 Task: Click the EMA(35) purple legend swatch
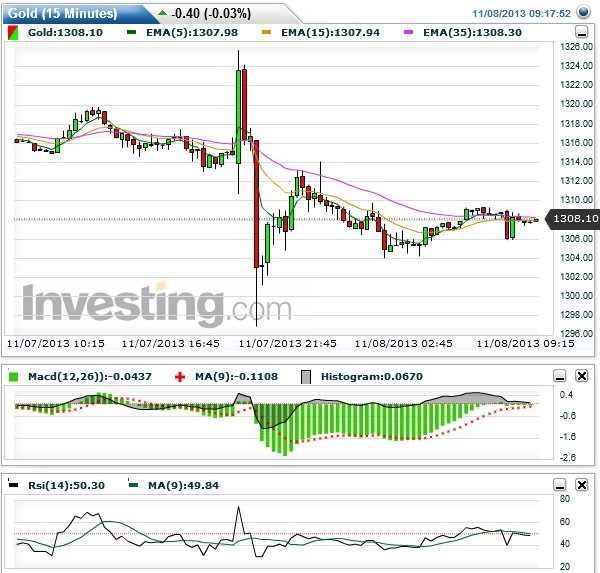point(408,33)
